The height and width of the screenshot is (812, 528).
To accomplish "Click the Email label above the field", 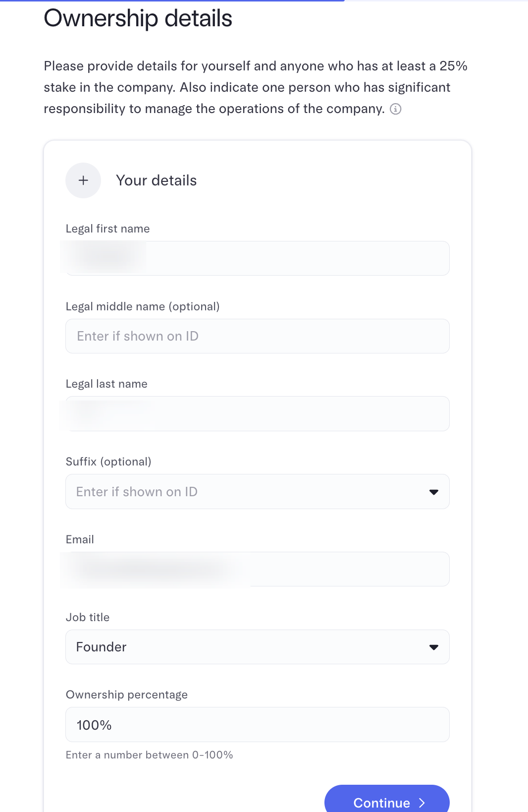I will (80, 539).
